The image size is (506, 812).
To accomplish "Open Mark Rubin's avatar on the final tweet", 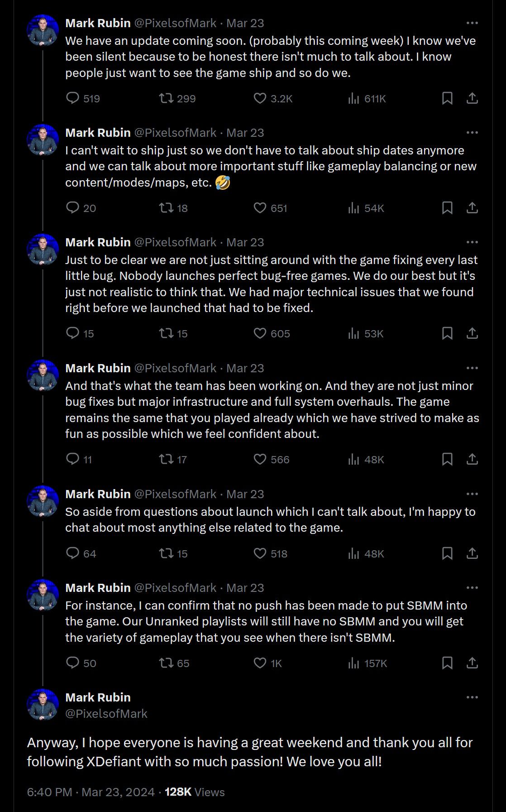I will [43, 705].
